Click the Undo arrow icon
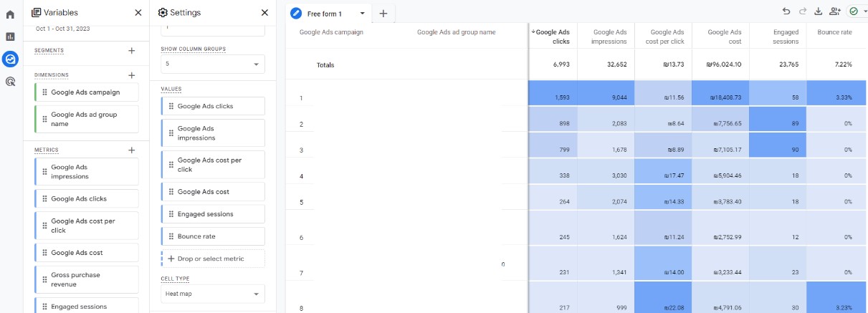This screenshot has height=313, width=868. coord(786,11)
